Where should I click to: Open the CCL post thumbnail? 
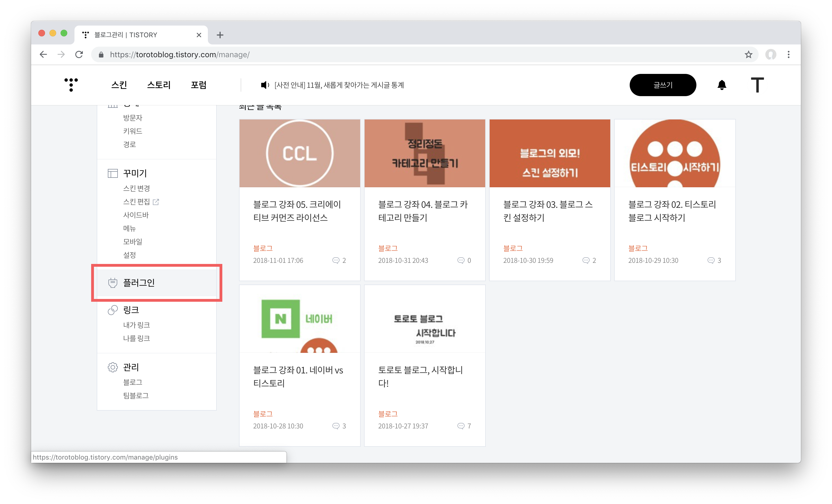pyautogui.click(x=300, y=153)
